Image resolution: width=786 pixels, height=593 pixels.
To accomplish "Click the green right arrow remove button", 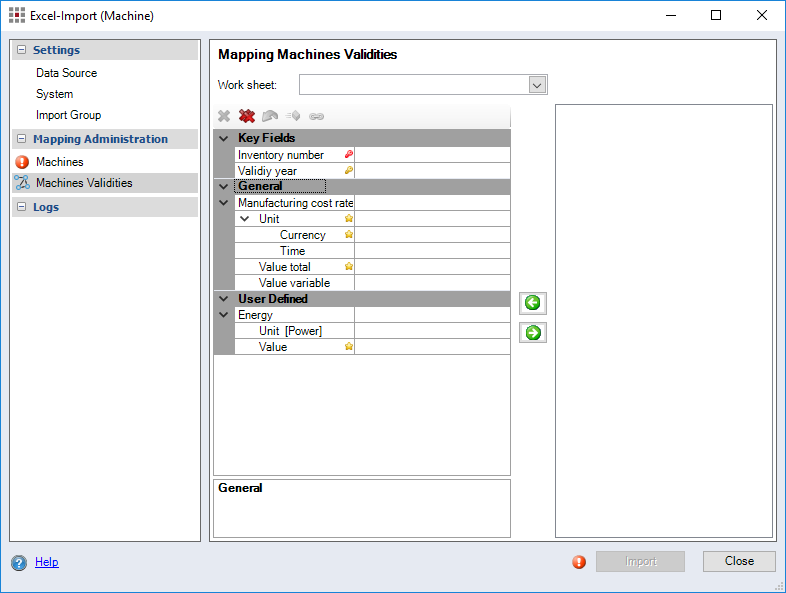I will pyautogui.click(x=533, y=333).
